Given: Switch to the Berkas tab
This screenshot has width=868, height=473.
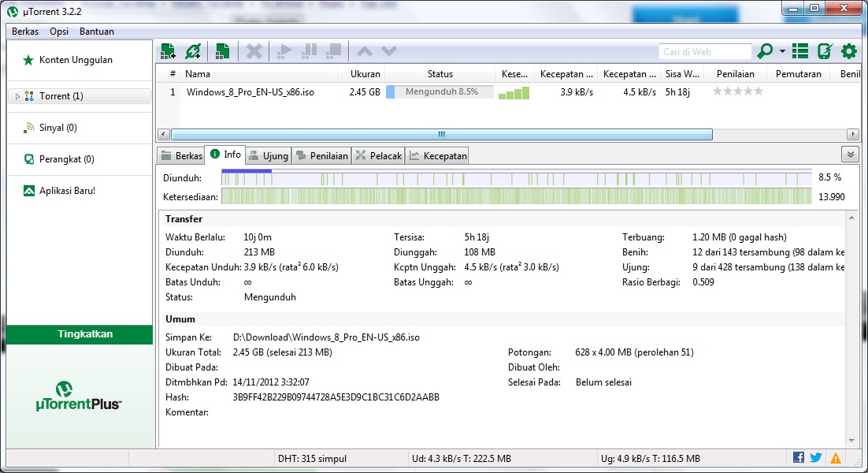Looking at the screenshot, I should (182, 156).
